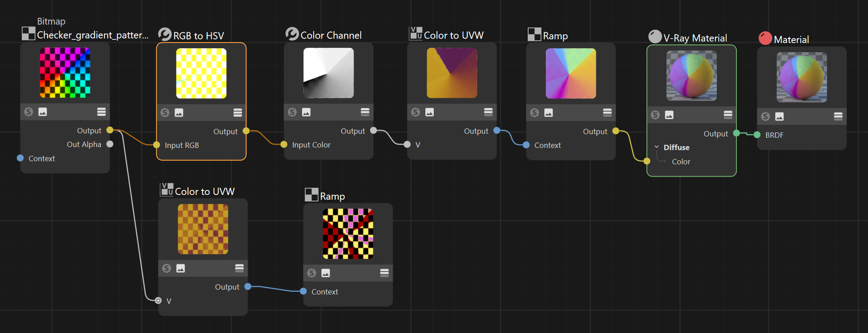Screen dimensions: 868x333
Task: Click the BRDF input port on the Material node
Action: click(757, 135)
